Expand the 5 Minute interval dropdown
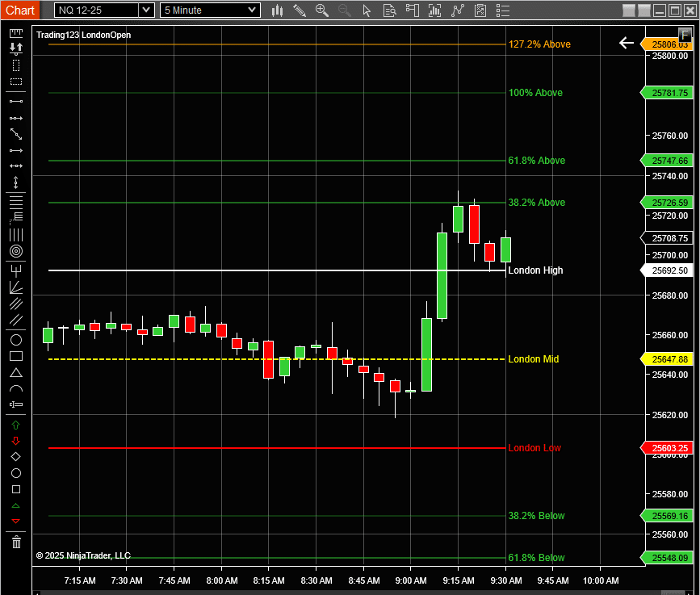Viewport: 700px width, 595px height. tap(253, 10)
